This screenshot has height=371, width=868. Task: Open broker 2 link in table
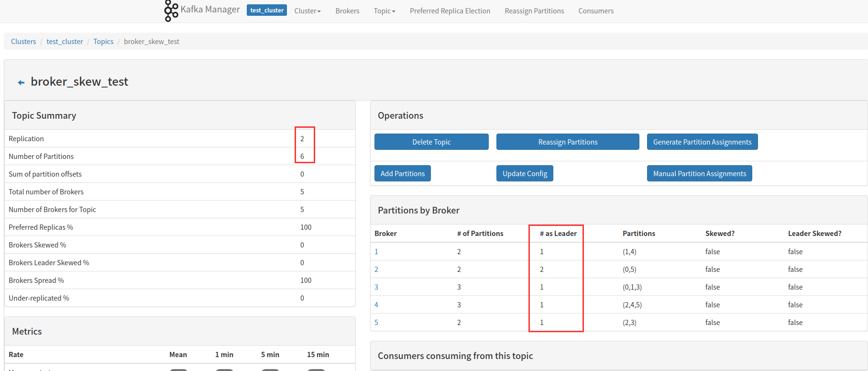tap(376, 270)
